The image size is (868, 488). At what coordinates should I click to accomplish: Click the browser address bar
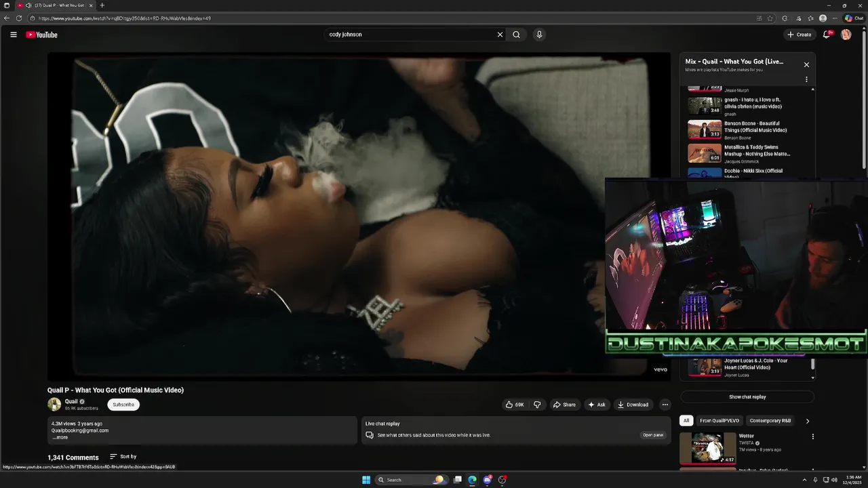tap(393, 18)
